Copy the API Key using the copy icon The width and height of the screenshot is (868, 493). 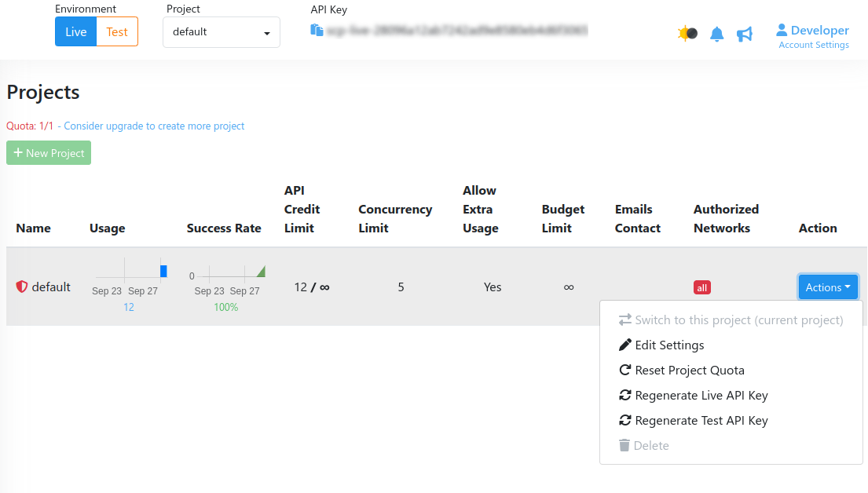point(317,29)
